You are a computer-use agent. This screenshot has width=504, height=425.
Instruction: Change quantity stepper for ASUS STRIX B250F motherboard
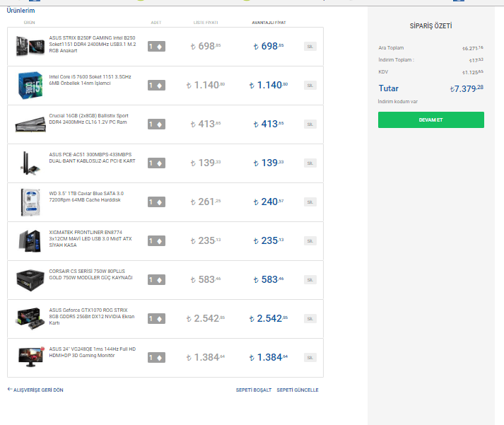click(156, 47)
